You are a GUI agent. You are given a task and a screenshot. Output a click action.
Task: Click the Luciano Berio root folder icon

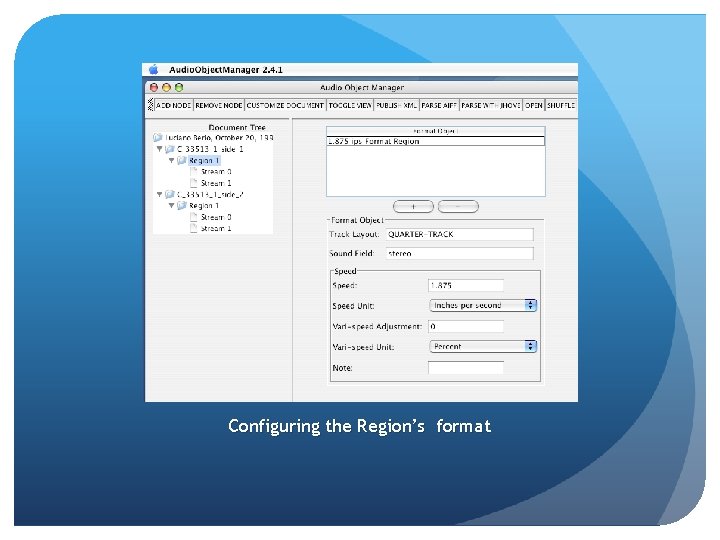click(158, 137)
